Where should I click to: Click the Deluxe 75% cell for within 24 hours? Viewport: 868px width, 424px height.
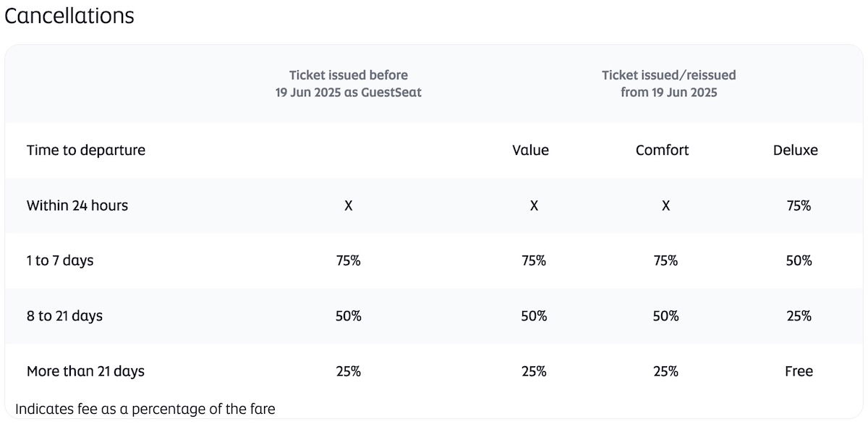799,205
